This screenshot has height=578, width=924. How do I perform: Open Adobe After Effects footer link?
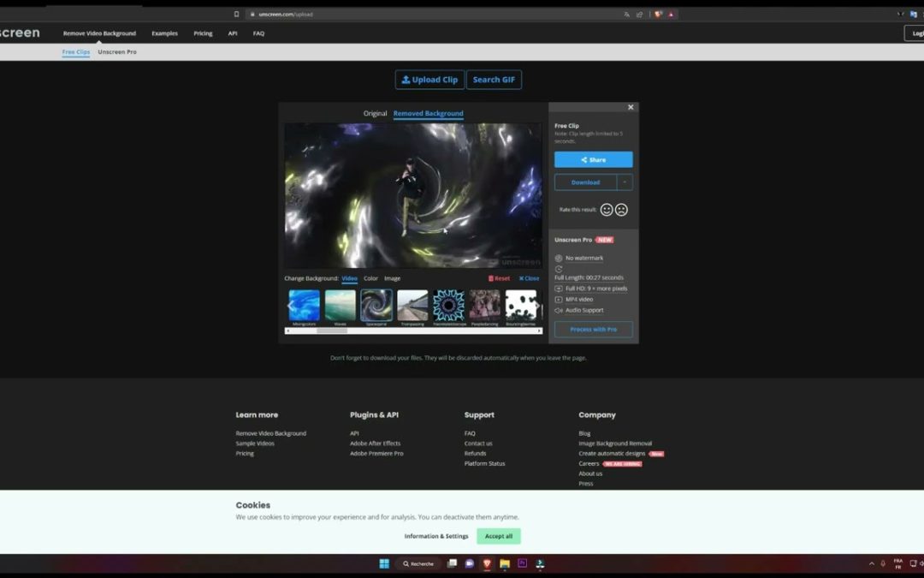376,444
